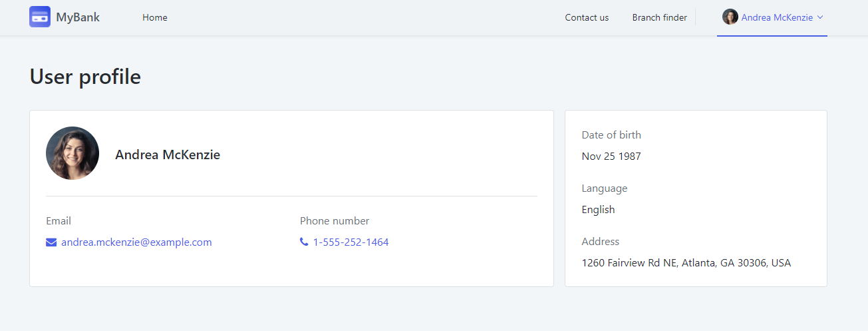Click the Nov 25 1987 date value
Image resolution: width=868 pixels, height=331 pixels.
click(611, 157)
